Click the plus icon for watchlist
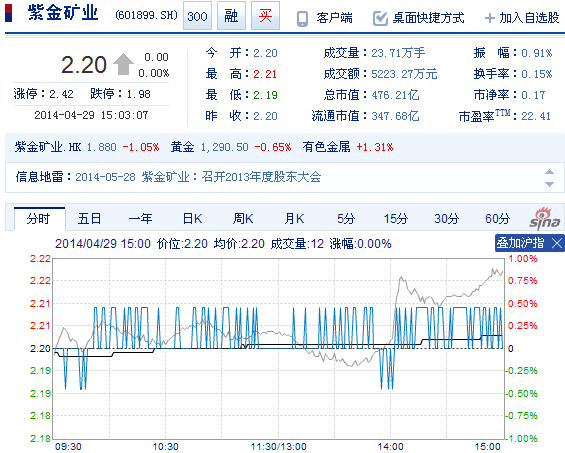This screenshot has height=453, width=565. point(490,18)
